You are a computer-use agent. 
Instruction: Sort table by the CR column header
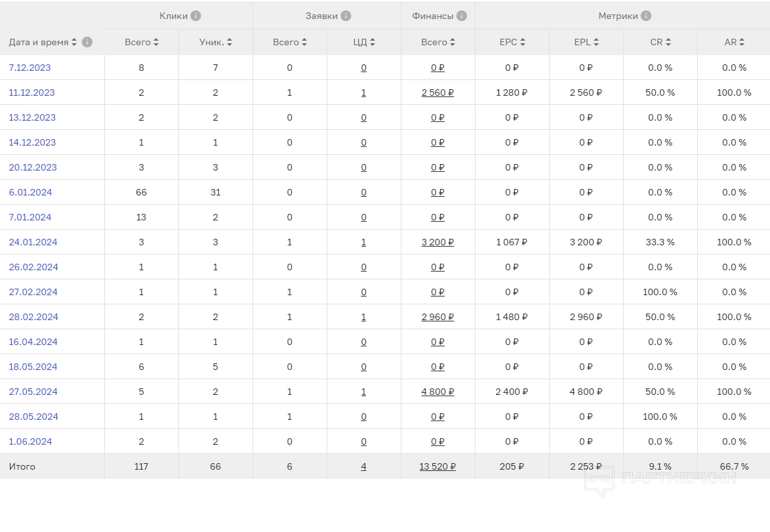pyautogui.click(x=660, y=42)
